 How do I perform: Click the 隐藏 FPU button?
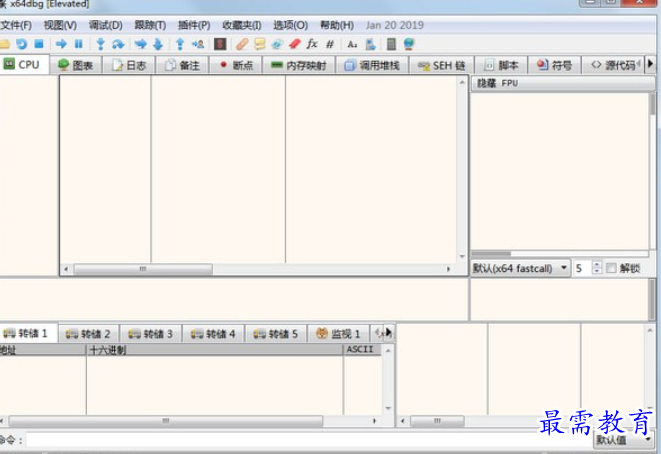pyautogui.click(x=562, y=83)
